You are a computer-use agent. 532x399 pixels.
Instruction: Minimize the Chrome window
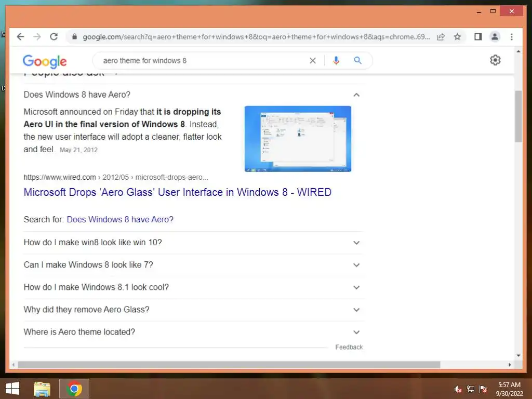point(478,11)
